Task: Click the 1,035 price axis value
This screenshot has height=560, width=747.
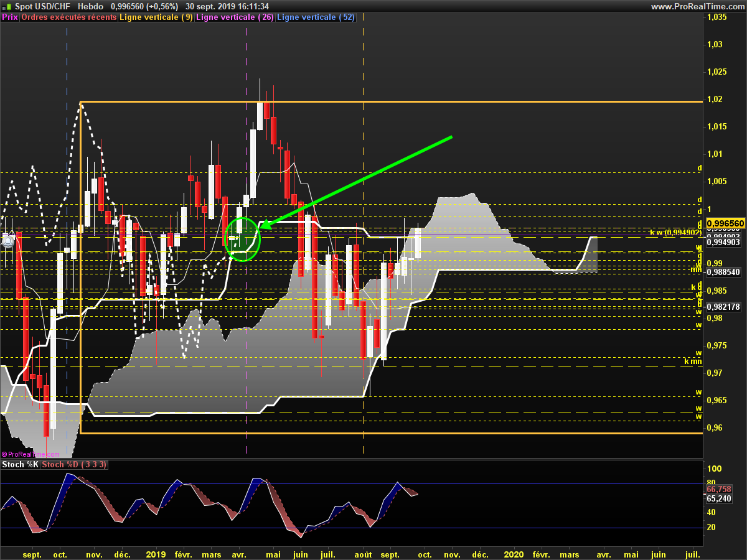Action: click(x=718, y=17)
